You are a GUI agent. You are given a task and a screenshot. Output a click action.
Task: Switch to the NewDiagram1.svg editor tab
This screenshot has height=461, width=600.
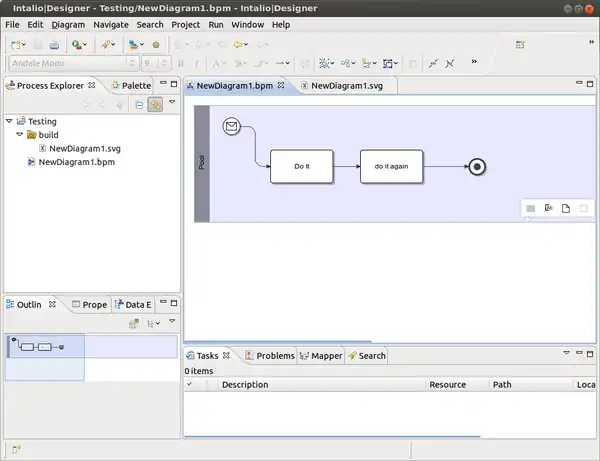[x=346, y=86]
